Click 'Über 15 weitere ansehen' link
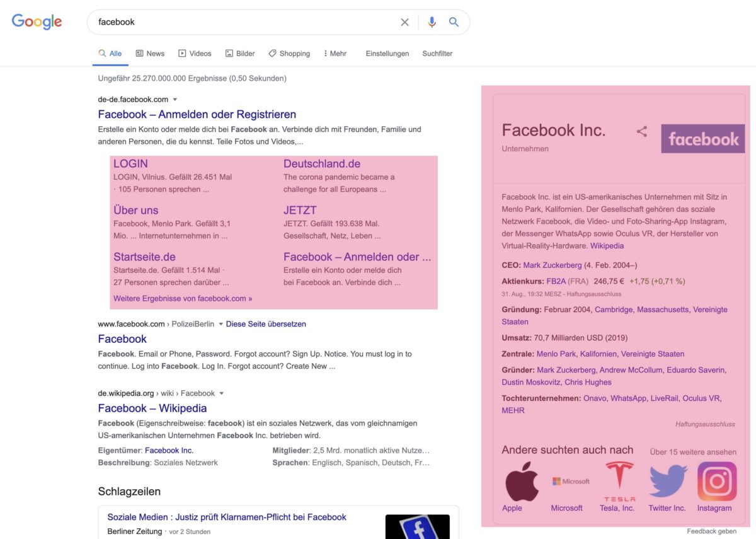Screen dimensions: 756x539 click(693, 452)
